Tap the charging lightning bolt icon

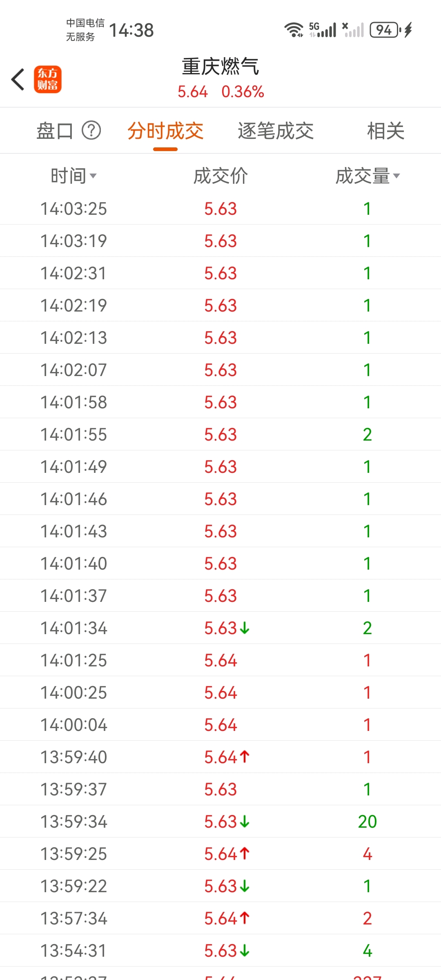tap(408, 30)
